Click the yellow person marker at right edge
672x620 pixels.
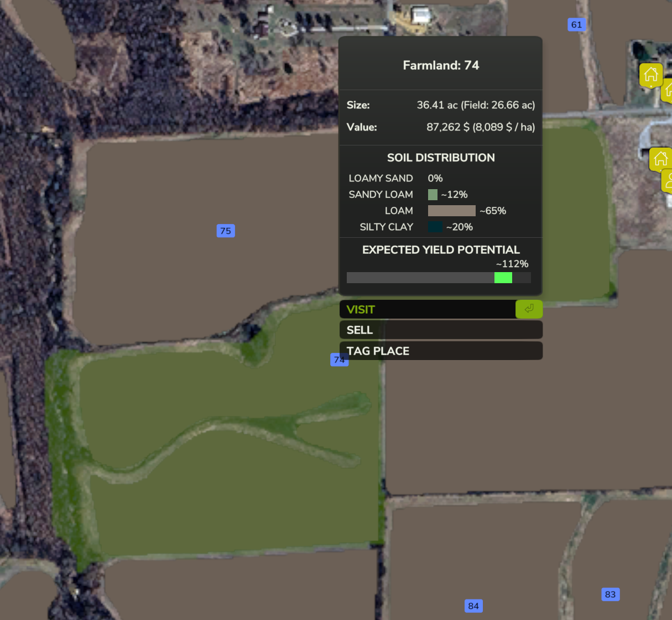667,180
